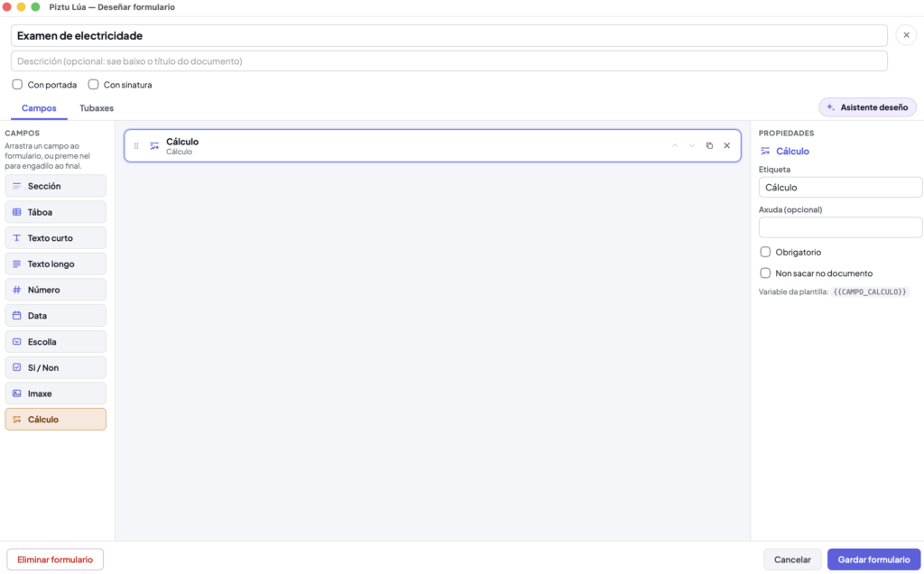Viewport: 924px width, 574px height.
Task: Click the drag handle on the Cálculo field row
Action: (136, 145)
